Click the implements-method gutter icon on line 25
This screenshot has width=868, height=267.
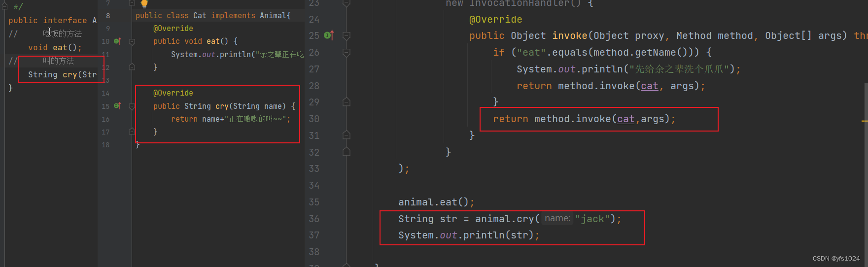(329, 35)
